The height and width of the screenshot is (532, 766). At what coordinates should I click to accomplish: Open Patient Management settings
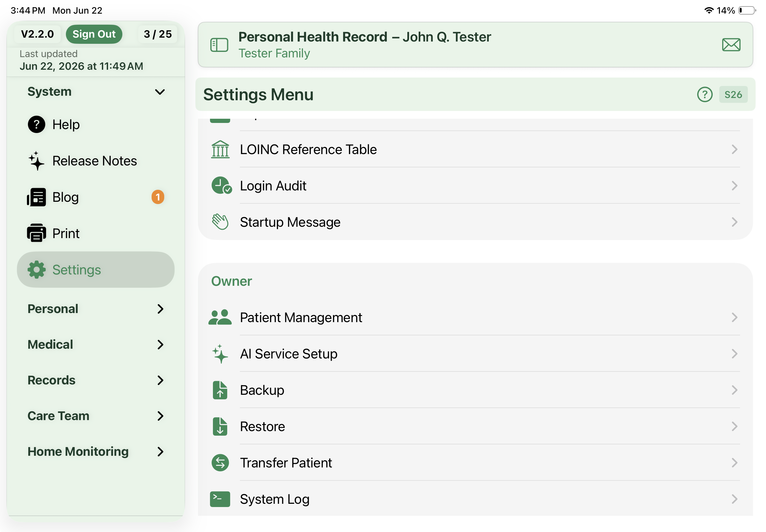[475, 317]
